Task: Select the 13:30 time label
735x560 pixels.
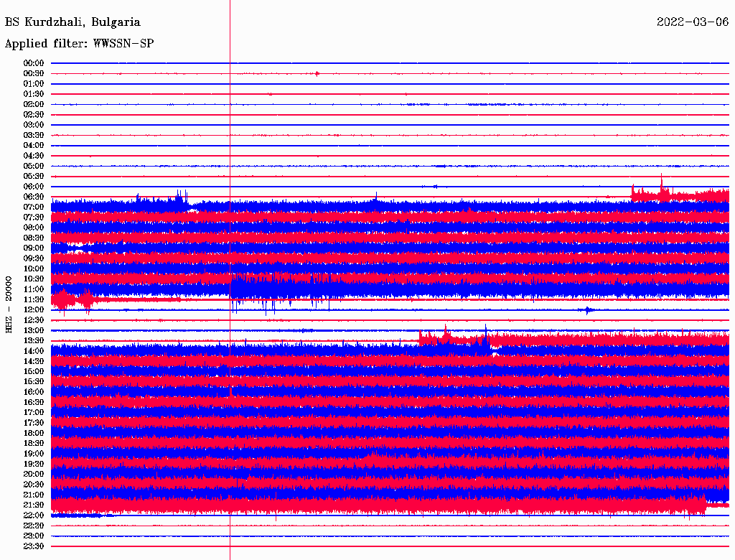Action: pyautogui.click(x=34, y=340)
